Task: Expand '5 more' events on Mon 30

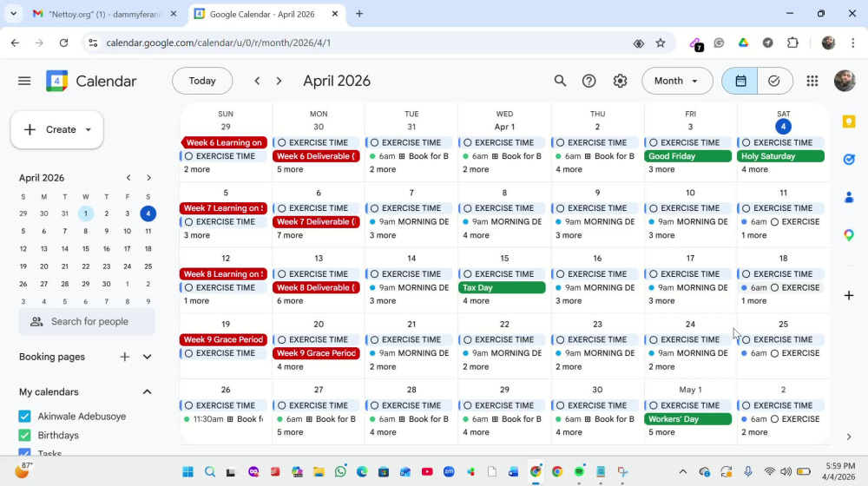Action: click(x=290, y=169)
